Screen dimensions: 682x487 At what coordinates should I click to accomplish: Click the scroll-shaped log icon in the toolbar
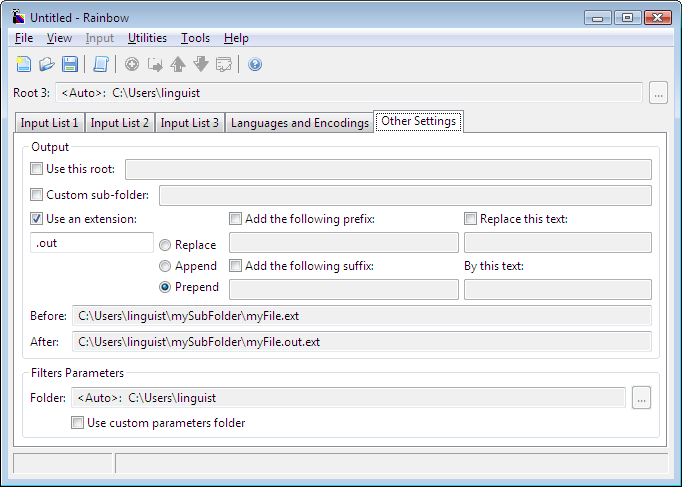[101, 64]
